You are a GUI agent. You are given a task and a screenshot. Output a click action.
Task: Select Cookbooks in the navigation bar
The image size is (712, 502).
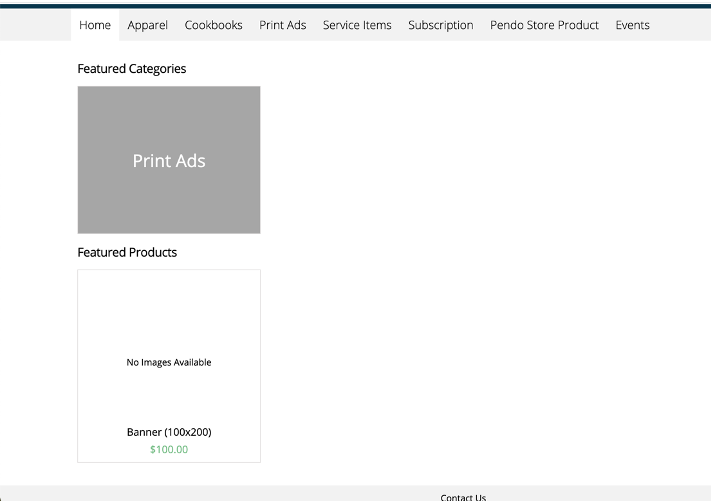(213, 25)
